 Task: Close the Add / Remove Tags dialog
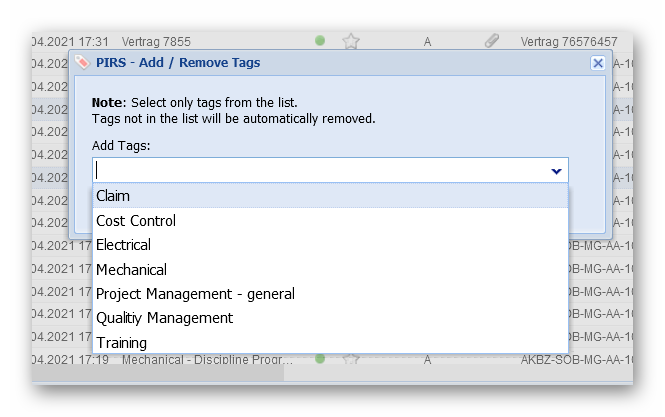tap(598, 62)
